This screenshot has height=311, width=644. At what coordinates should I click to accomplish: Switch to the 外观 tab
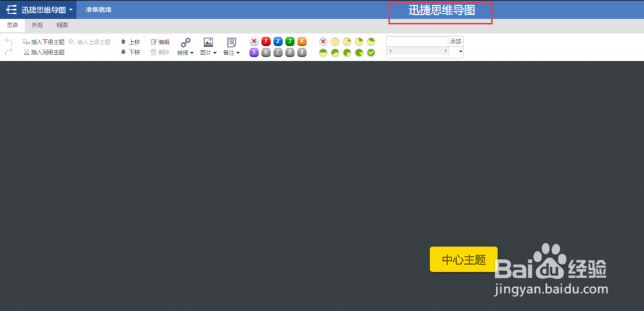[37, 25]
